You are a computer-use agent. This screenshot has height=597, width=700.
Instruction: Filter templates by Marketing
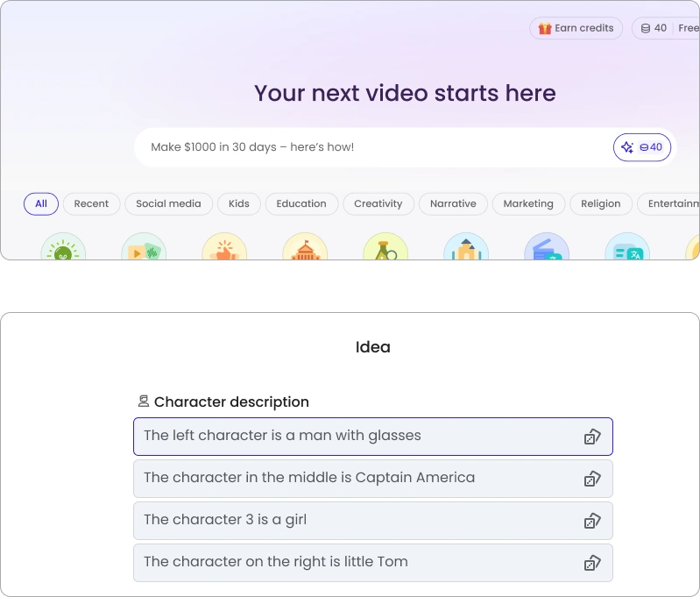(528, 203)
